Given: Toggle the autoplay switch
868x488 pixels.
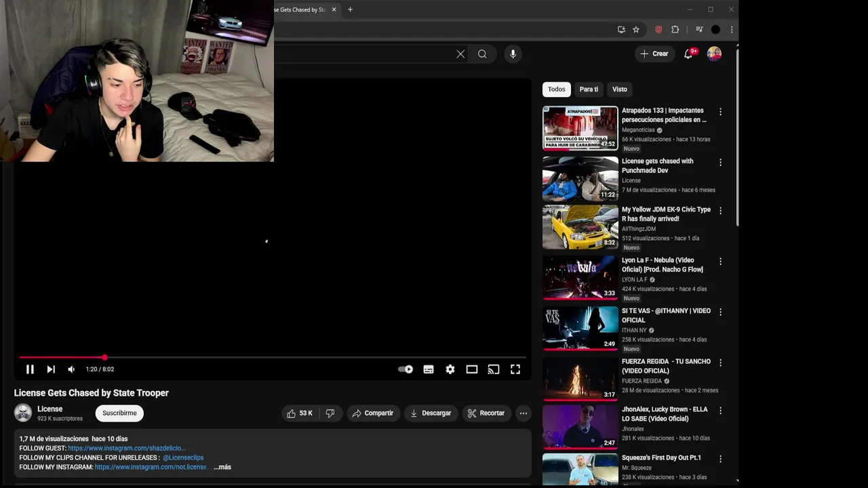Looking at the screenshot, I should point(406,369).
